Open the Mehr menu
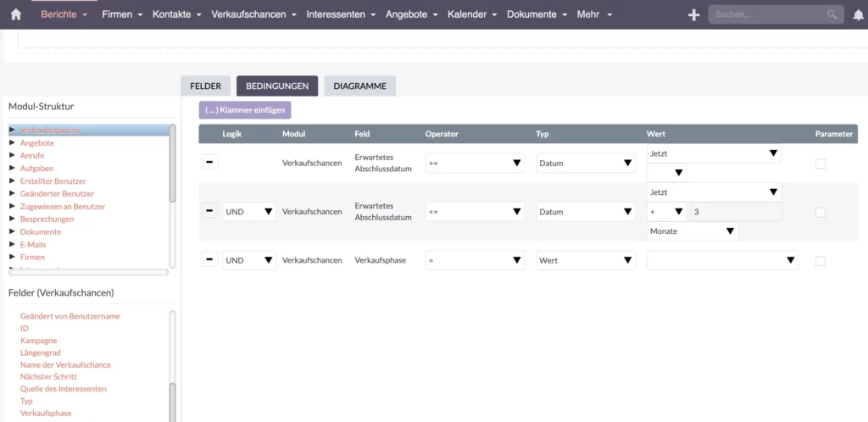Screen dimensions: 868x422 tap(594, 14)
